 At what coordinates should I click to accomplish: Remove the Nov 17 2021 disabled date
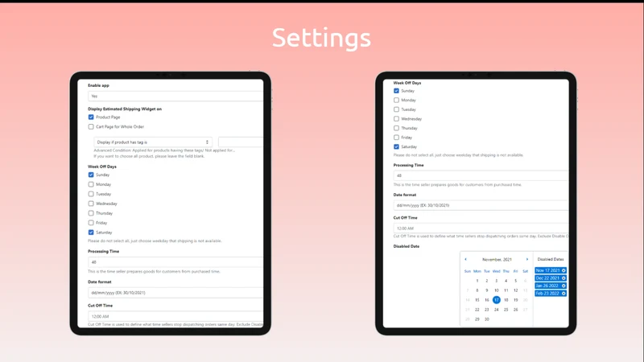(563, 270)
